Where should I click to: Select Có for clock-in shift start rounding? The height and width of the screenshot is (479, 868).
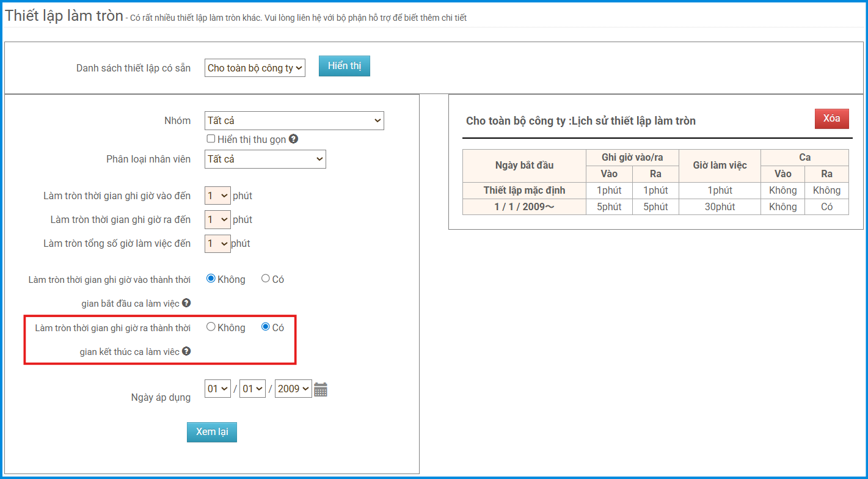click(x=266, y=279)
